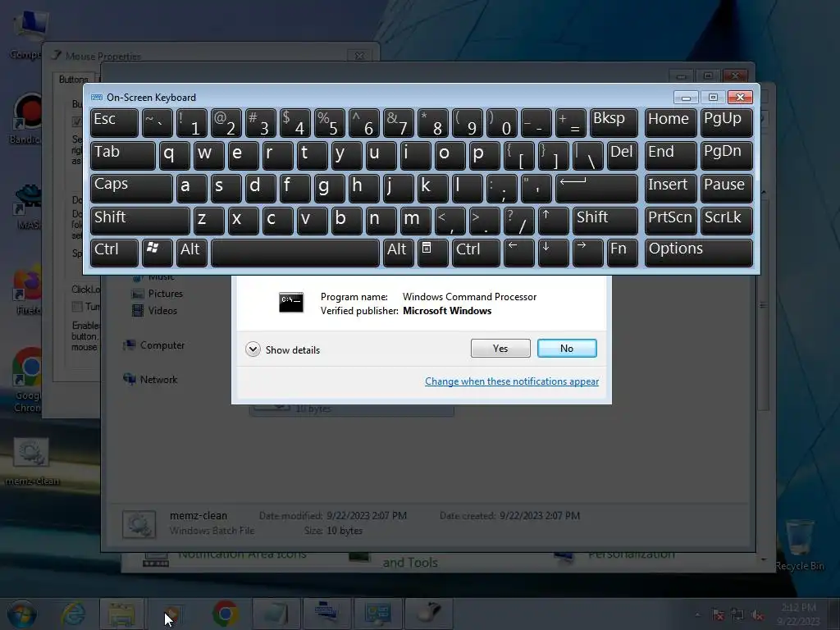Click the Windows logo key

coord(157,253)
